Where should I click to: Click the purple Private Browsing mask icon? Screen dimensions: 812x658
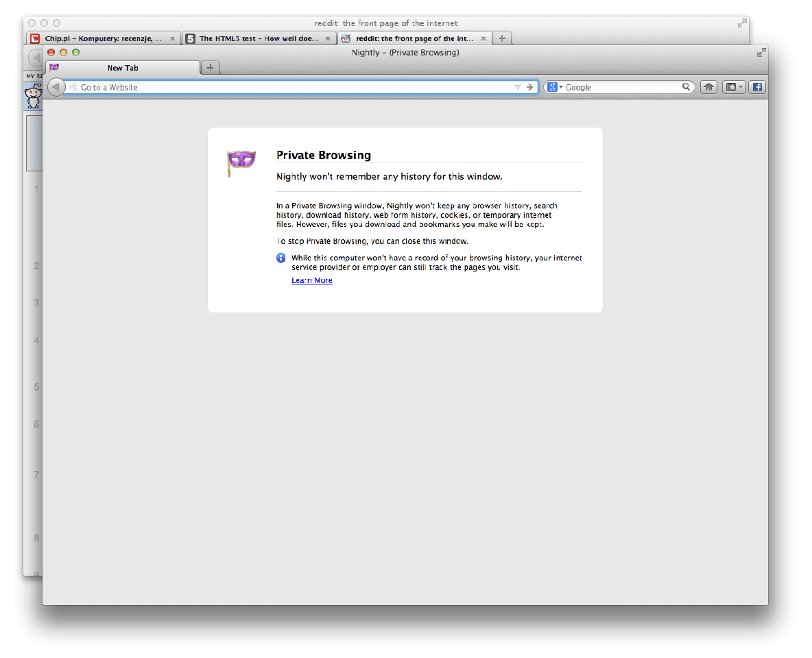point(241,162)
